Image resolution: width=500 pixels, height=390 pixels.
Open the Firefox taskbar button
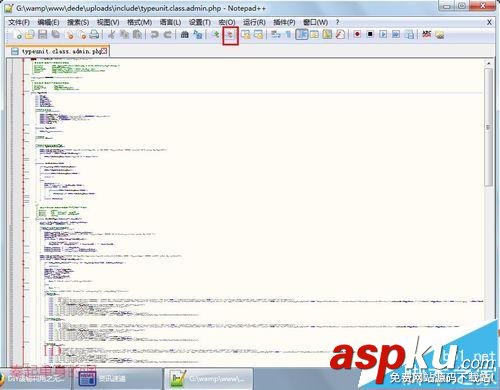click(x=35, y=379)
